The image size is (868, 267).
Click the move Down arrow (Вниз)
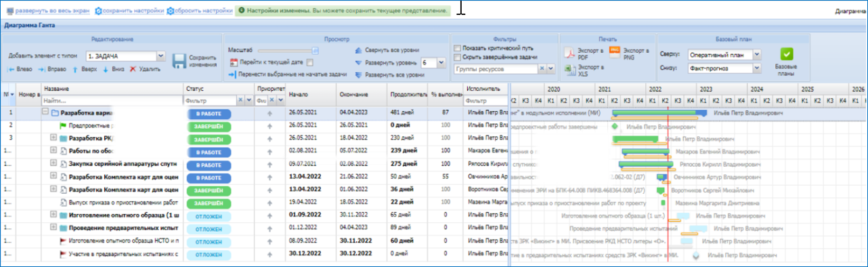pyautogui.click(x=106, y=70)
